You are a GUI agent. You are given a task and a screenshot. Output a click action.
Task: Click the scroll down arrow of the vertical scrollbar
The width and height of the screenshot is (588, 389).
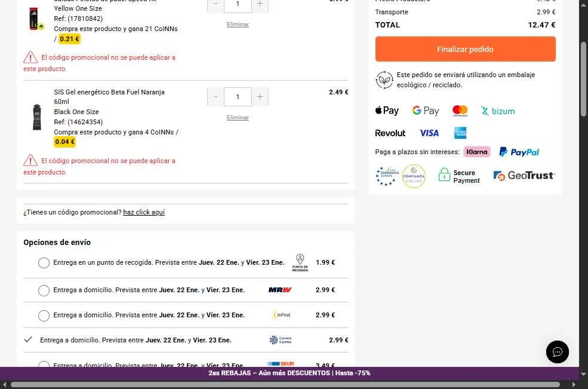point(583,374)
